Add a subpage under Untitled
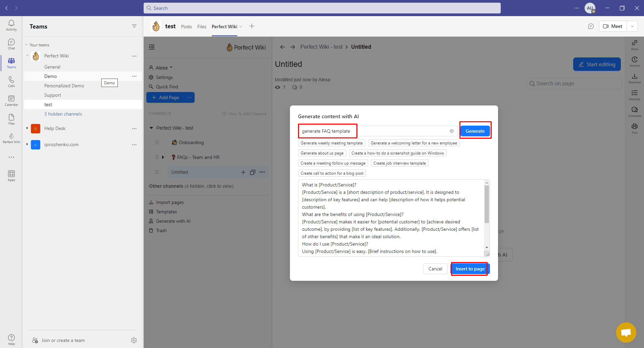The width and height of the screenshot is (644, 348). (x=243, y=172)
